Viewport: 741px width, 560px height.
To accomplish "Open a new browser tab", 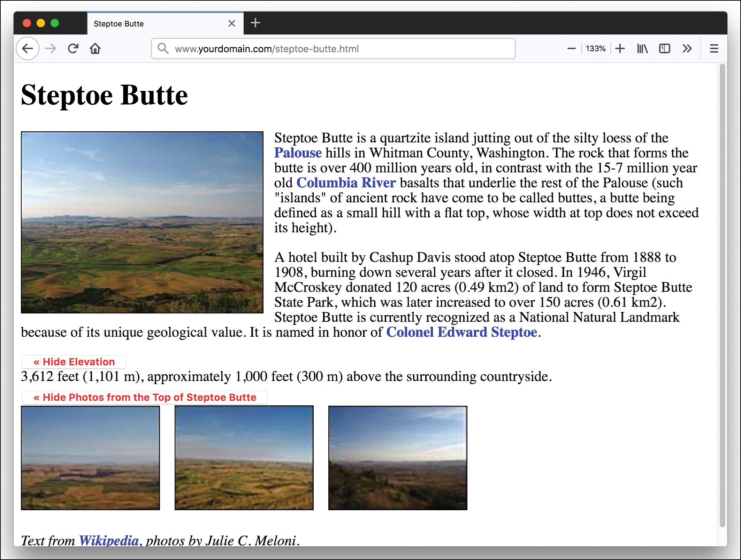I will (x=255, y=23).
